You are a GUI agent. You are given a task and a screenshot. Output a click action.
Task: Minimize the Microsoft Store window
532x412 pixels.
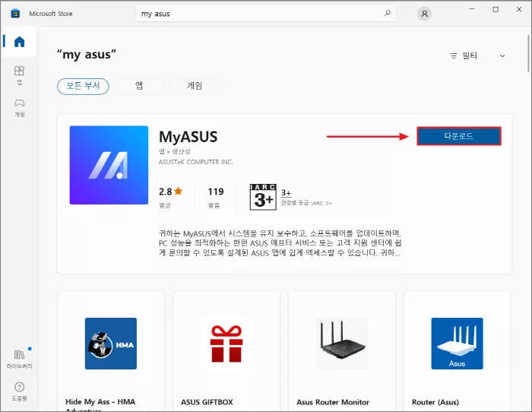coord(472,10)
